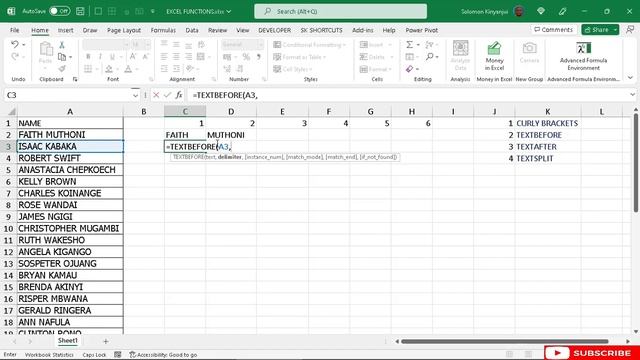640x360 pixels.
Task: Select the Sheet1 tab
Action: 67,340
